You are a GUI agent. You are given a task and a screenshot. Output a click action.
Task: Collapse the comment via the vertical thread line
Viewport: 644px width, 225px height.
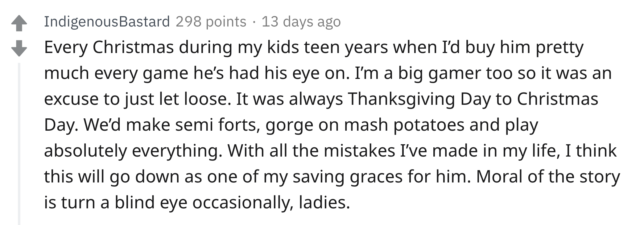pyautogui.click(x=19, y=144)
